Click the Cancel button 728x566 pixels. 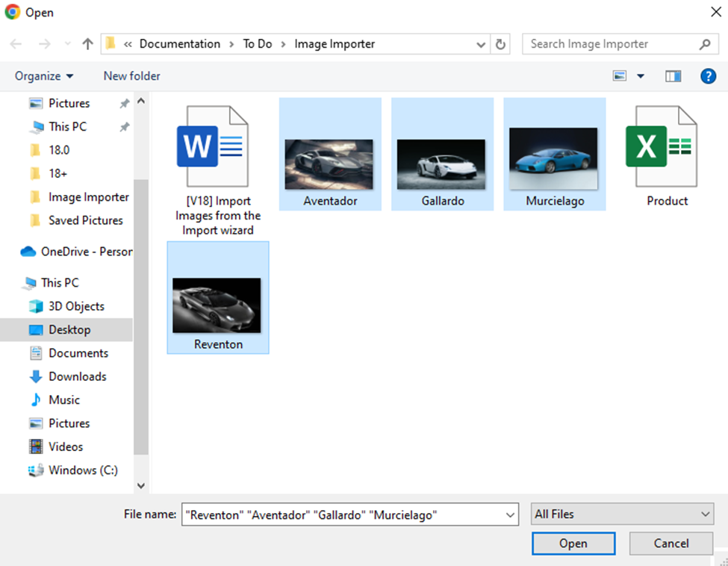pyautogui.click(x=671, y=544)
